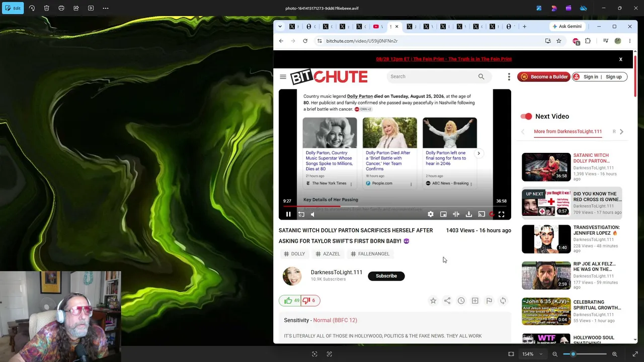
Task: Go to BitChute home via logo
Action: [x=329, y=76]
